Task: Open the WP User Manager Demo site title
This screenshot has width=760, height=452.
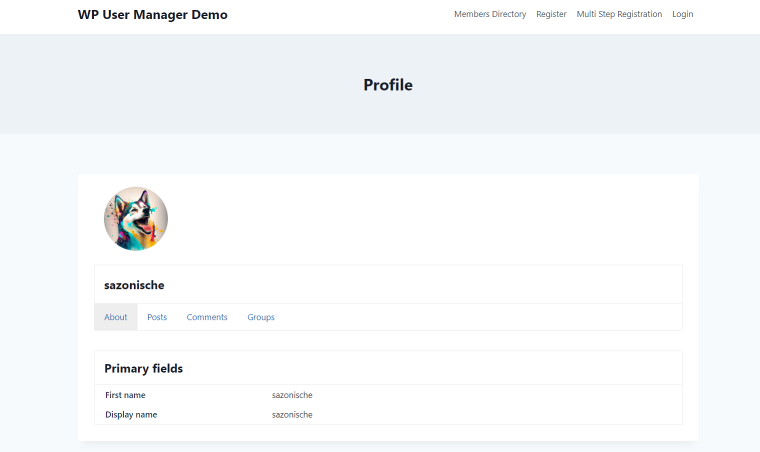Action: (152, 15)
